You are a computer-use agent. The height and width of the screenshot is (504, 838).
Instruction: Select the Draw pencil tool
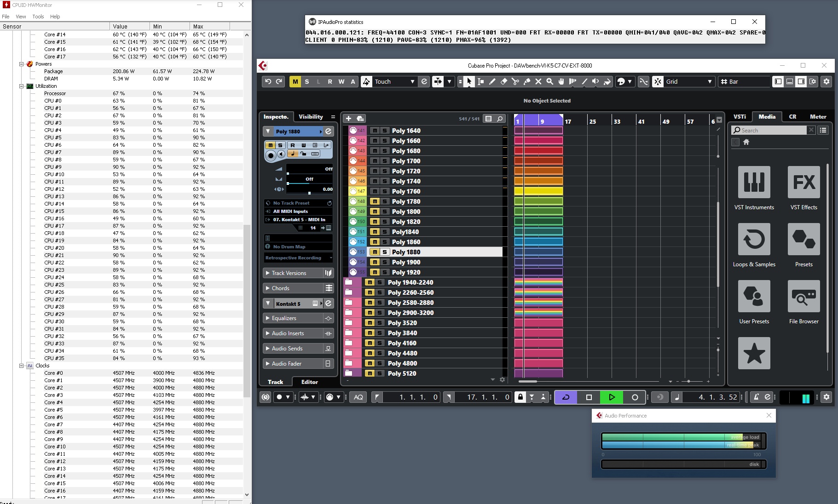(x=492, y=81)
